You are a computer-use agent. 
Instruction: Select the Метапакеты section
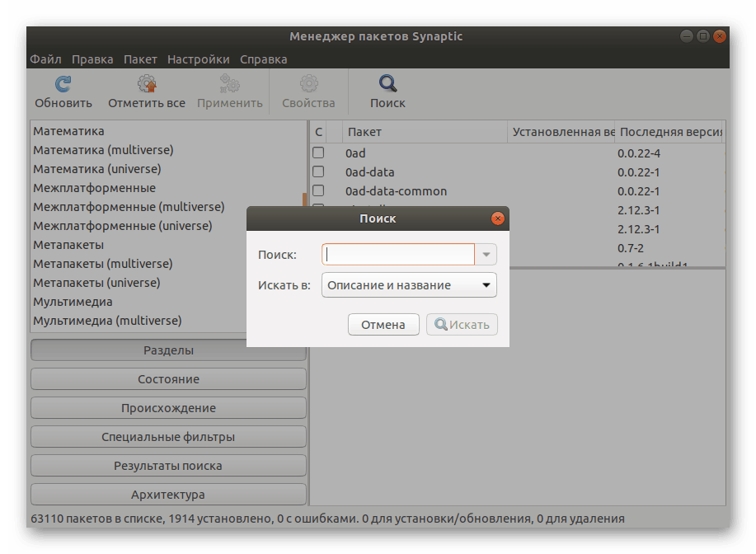click(68, 245)
